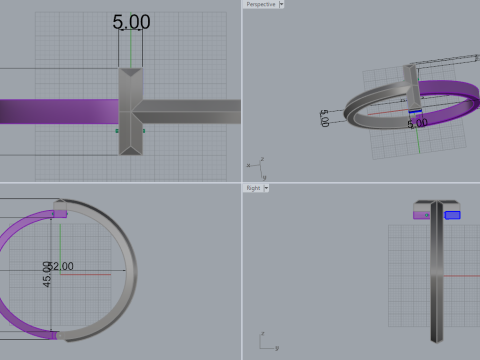
Task: Select the gray vertical bar in Right view
Action: click(437, 272)
